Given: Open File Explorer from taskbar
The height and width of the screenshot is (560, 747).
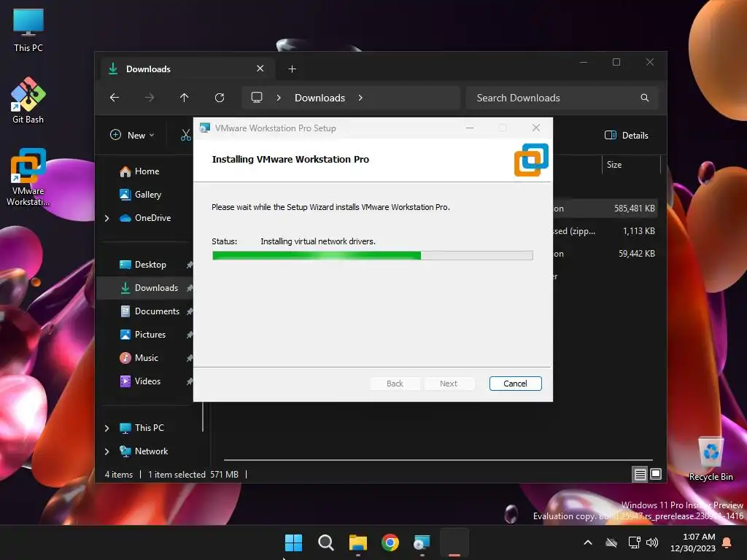Looking at the screenshot, I should [x=357, y=542].
